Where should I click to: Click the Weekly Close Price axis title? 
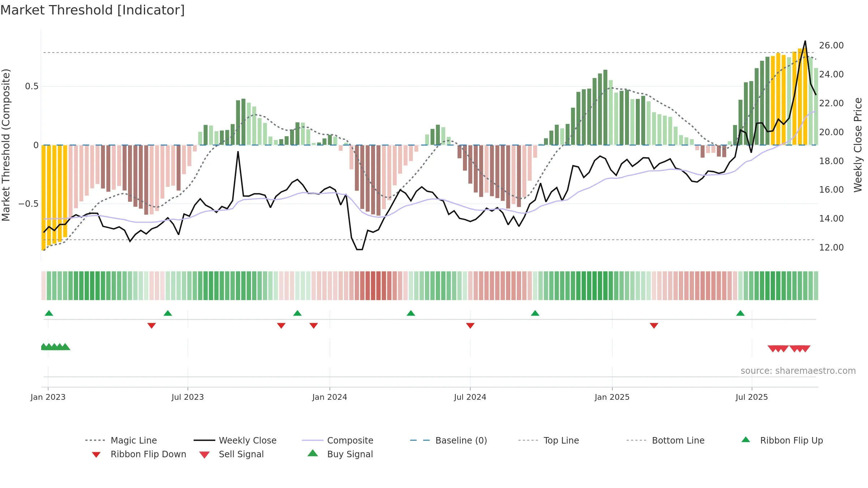pyautogui.click(x=858, y=145)
